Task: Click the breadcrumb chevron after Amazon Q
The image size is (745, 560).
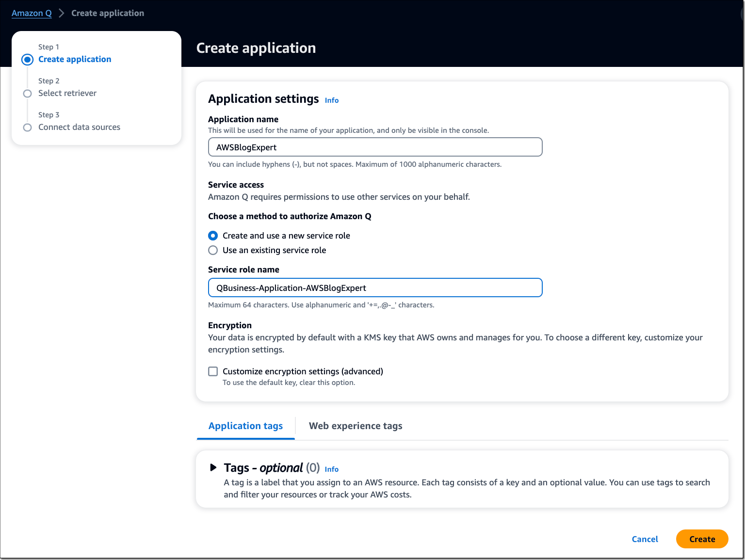Action: click(x=61, y=13)
